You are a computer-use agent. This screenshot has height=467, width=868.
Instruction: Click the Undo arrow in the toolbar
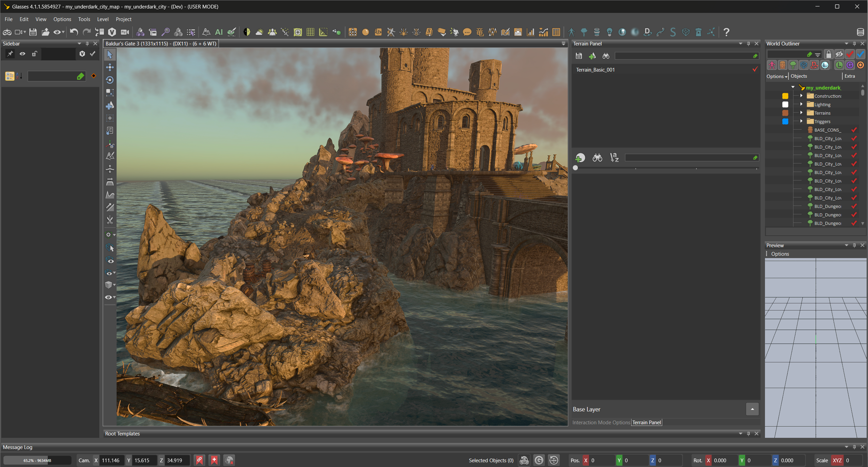74,32
